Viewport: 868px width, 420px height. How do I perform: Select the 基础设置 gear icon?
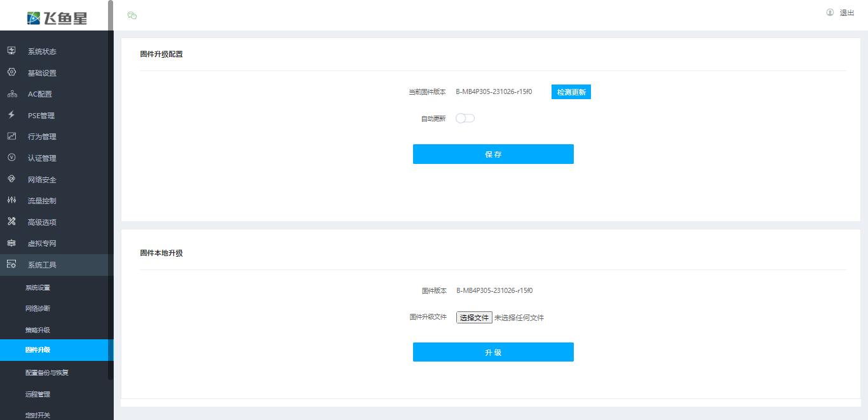(x=11, y=72)
